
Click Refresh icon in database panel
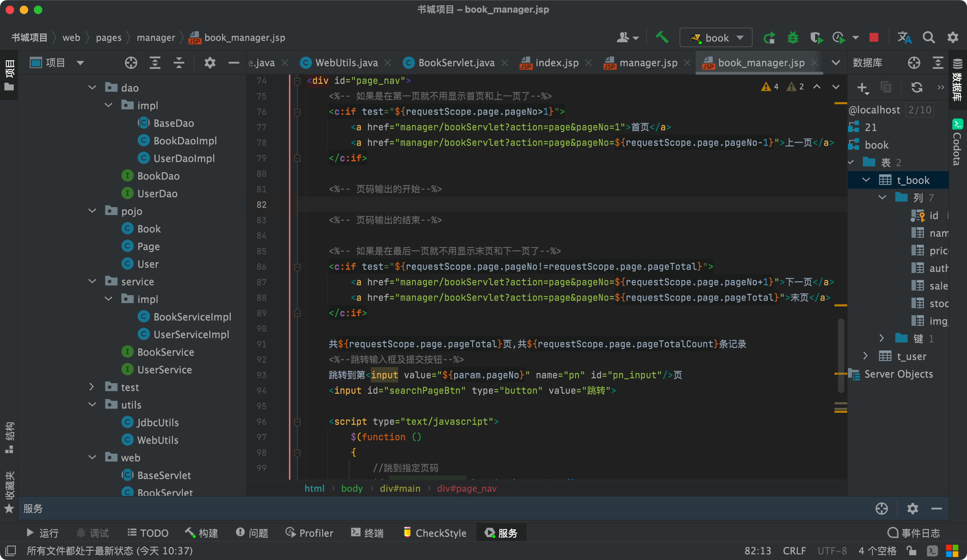[917, 87]
